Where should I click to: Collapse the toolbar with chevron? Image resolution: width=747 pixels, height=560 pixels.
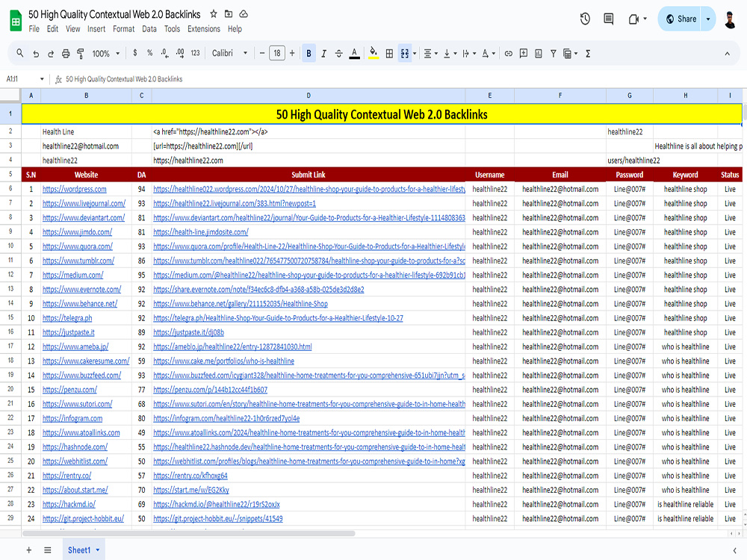point(727,54)
